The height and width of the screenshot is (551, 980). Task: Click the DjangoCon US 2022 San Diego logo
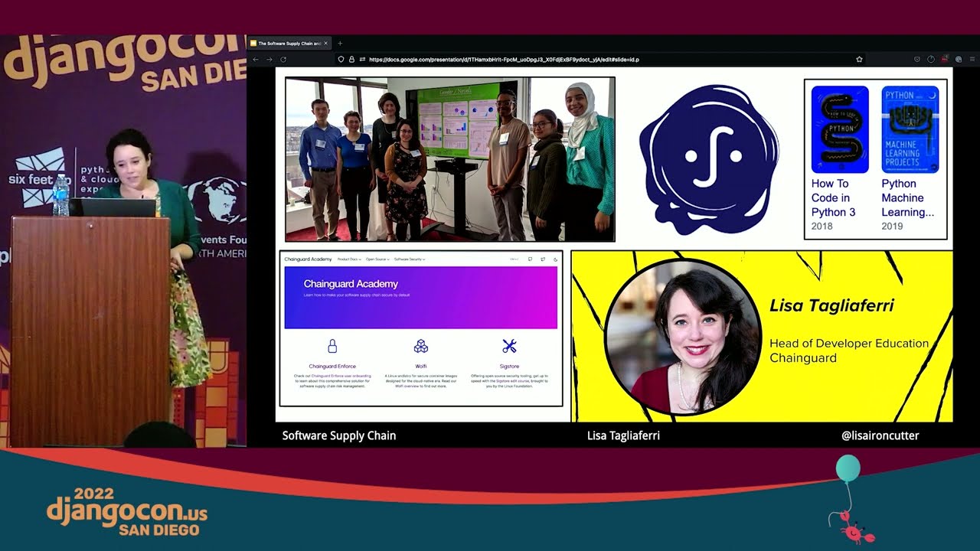point(127,511)
